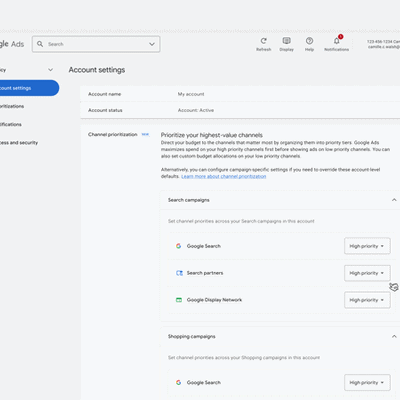Click the 'My account' value
400x400 pixels.
[x=191, y=94]
